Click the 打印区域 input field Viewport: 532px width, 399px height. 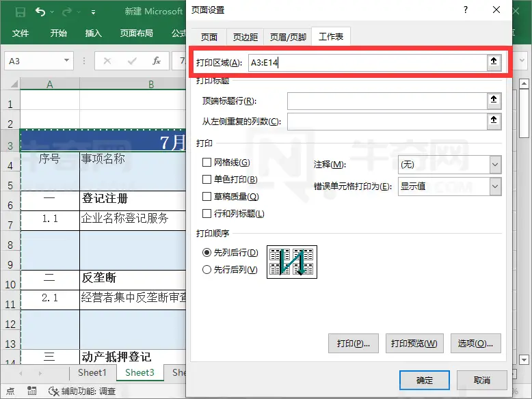[367, 63]
